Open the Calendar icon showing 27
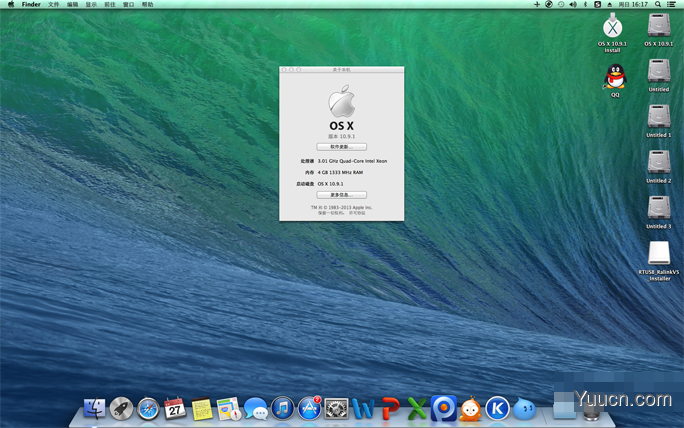 click(175, 408)
